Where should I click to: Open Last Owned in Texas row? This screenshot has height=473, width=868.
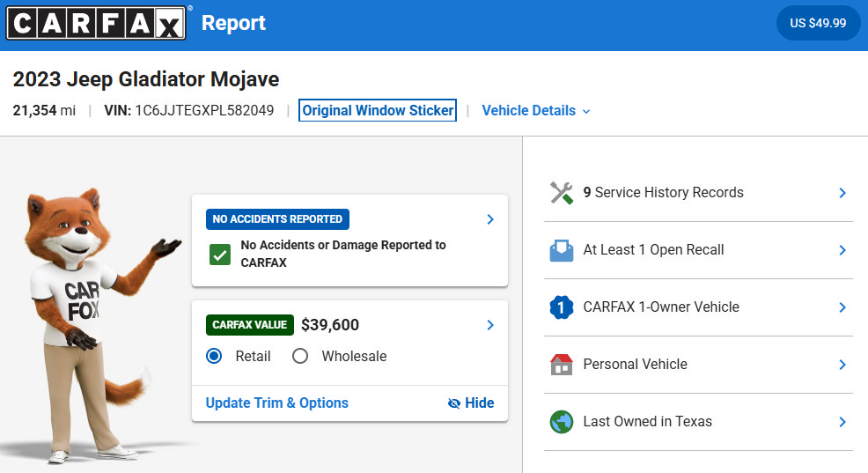(x=699, y=422)
